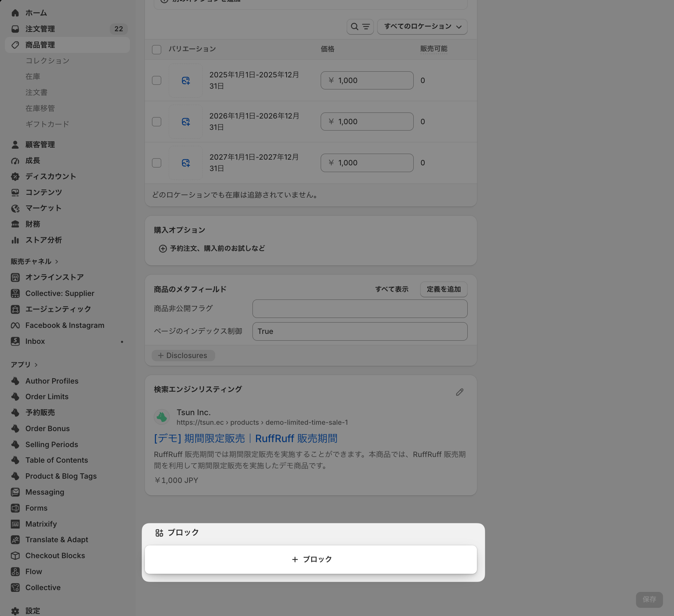Viewport: 674px width, 616px height.
Task: Click the Content (コンテンツ) icon
Action: click(x=15, y=192)
